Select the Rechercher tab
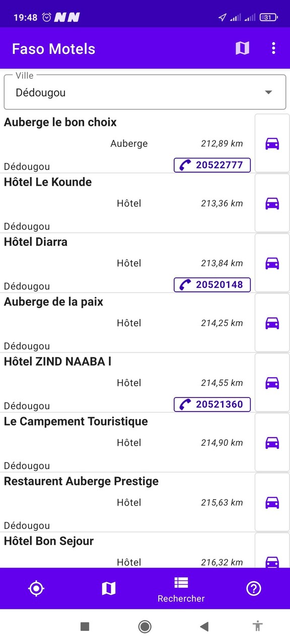The width and height of the screenshot is (290, 644). pos(181,589)
